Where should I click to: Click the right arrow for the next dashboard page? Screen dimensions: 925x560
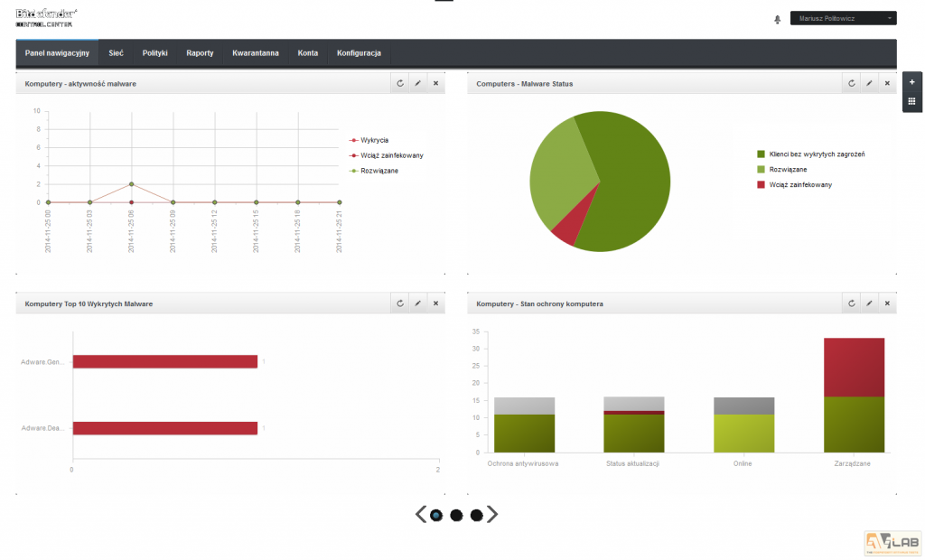[492, 514]
